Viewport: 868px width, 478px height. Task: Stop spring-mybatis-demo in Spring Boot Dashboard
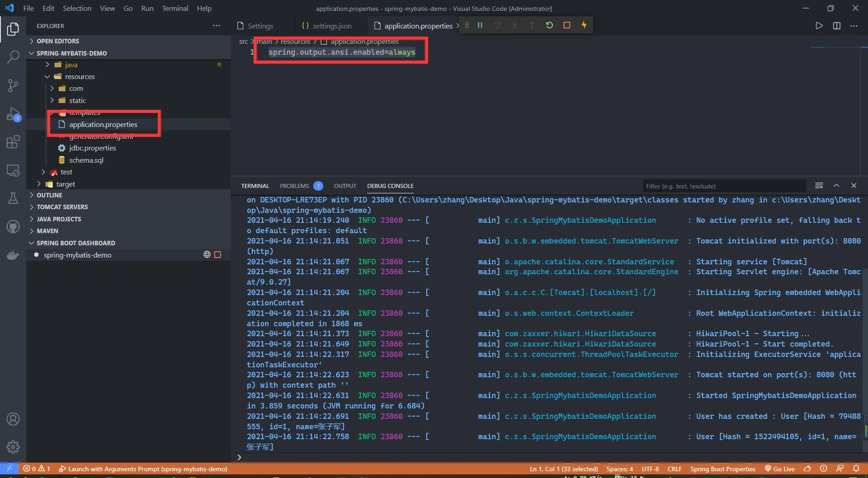(217, 255)
